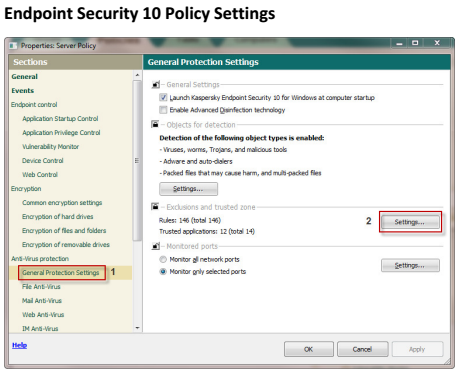Click the Sections scrollbar down arrow
Screen dimensions: 463x379
pyautogui.click(x=137, y=328)
